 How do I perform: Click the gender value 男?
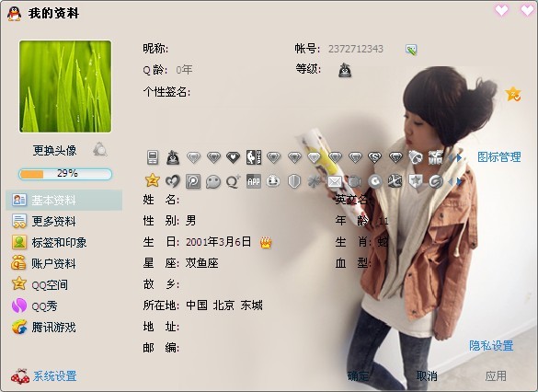click(x=190, y=220)
